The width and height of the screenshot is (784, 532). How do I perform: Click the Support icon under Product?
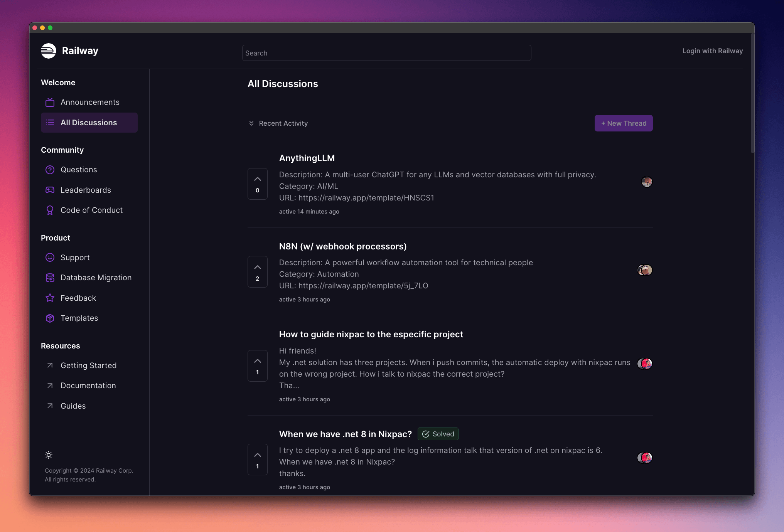(50, 257)
